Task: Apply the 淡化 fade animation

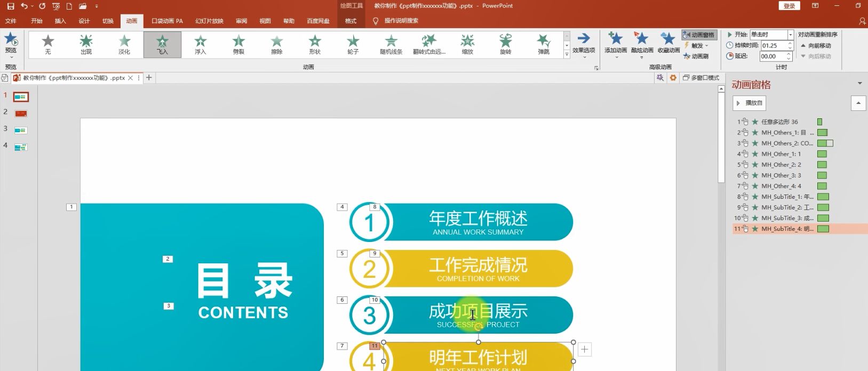Action: [124, 45]
